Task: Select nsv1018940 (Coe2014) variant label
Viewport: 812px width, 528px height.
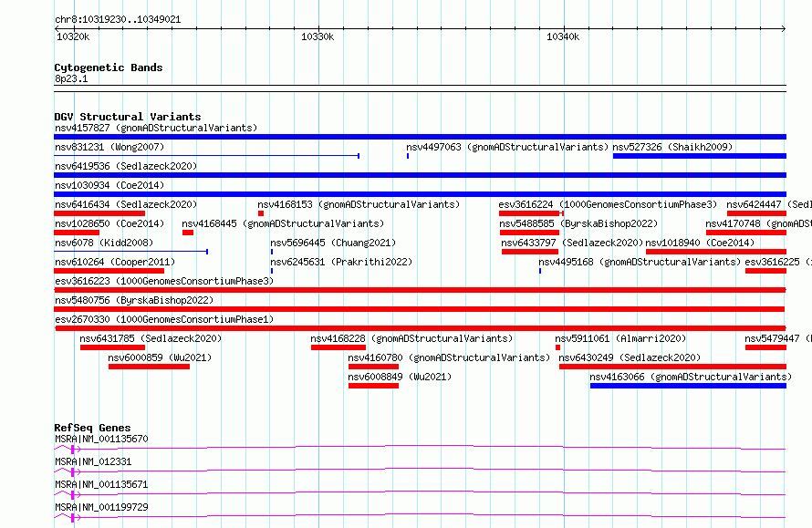Action: [700, 243]
